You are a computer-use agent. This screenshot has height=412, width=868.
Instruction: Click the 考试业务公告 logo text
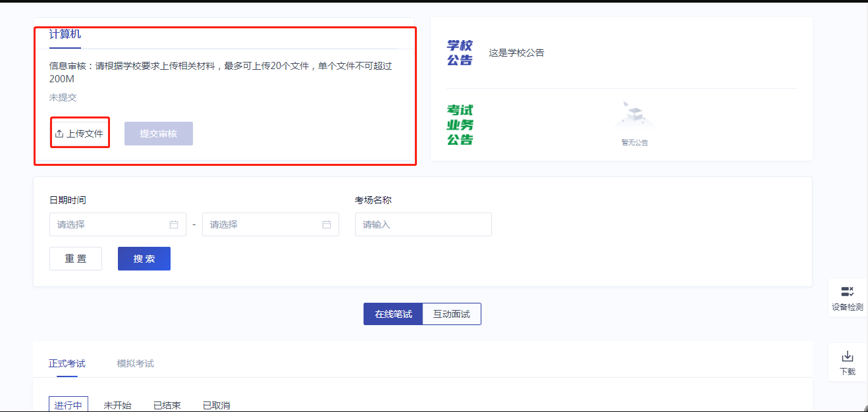click(x=460, y=124)
